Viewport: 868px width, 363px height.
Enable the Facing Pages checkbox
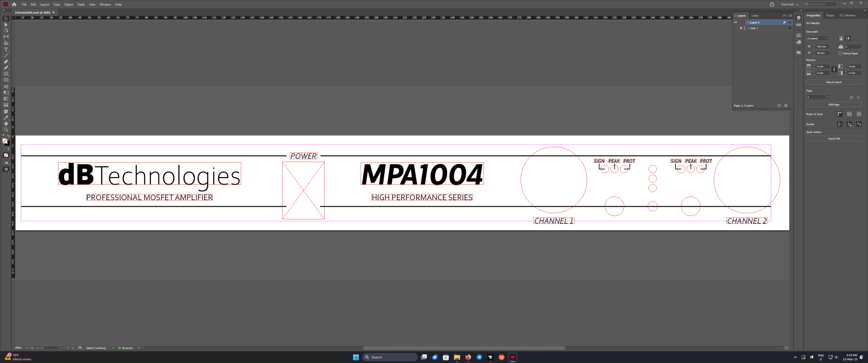pyautogui.click(x=840, y=53)
